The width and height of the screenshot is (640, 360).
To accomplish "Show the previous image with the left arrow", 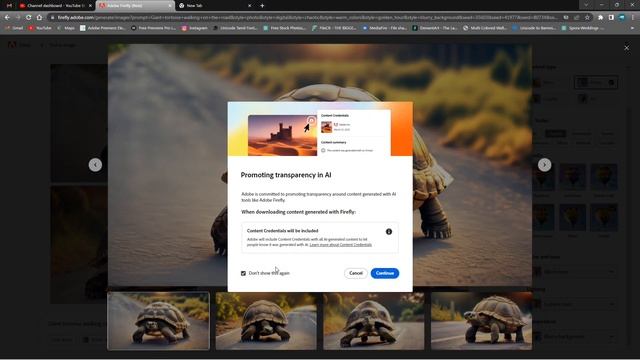I will pyautogui.click(x=95, y=165).
